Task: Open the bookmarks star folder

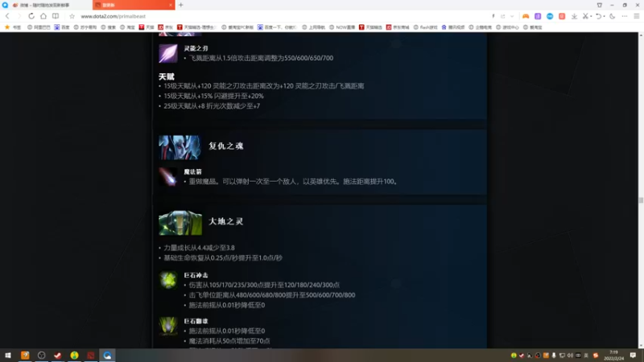Action: (x=13, y=27)
